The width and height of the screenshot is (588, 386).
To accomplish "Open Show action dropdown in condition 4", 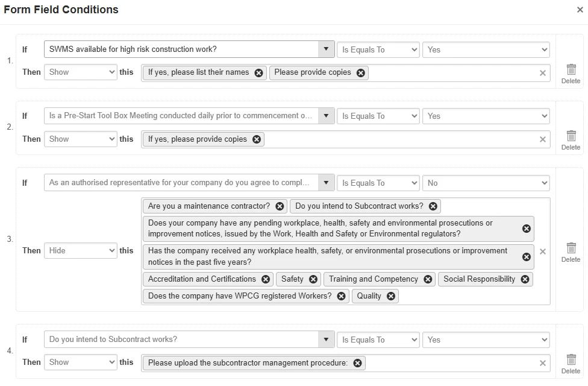I will (x=80, y=362).
